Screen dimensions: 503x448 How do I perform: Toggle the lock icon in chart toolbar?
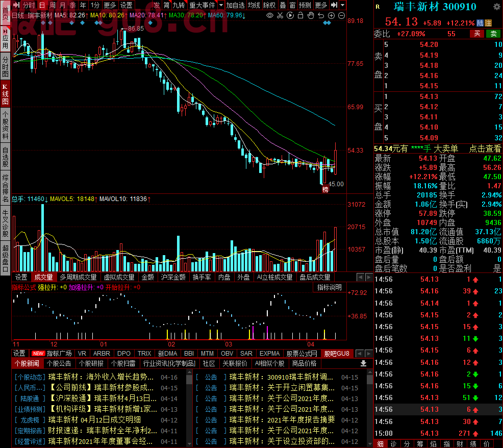pos(300,15)
